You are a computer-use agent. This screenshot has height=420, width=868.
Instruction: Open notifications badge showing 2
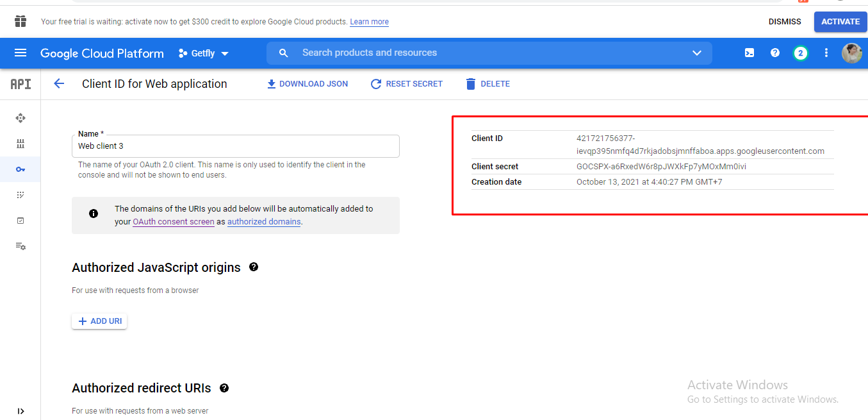click(x=800, y=53)
